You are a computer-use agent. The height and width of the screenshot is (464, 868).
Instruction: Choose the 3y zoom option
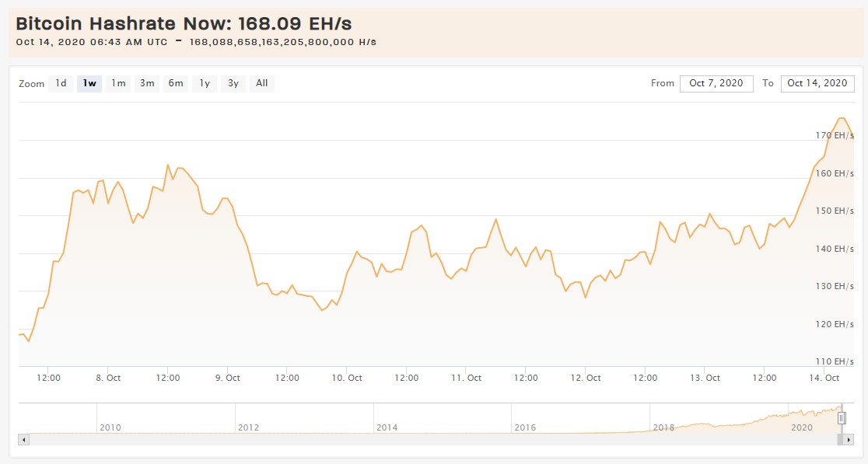tap(233, 83)
